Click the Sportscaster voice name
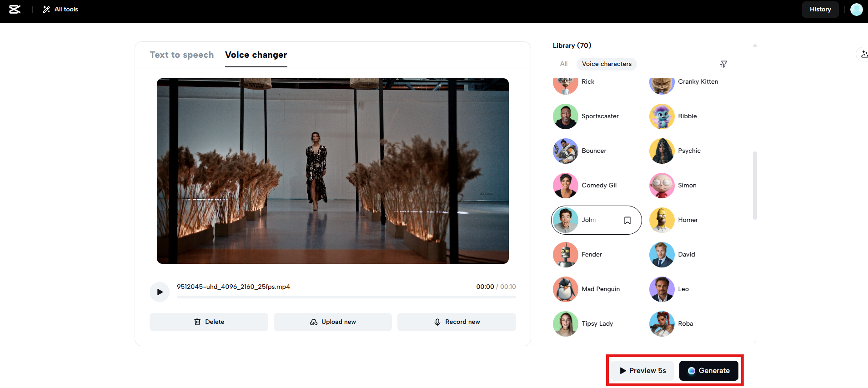Screen dimensions: 868x388 [x=600, y=116]
